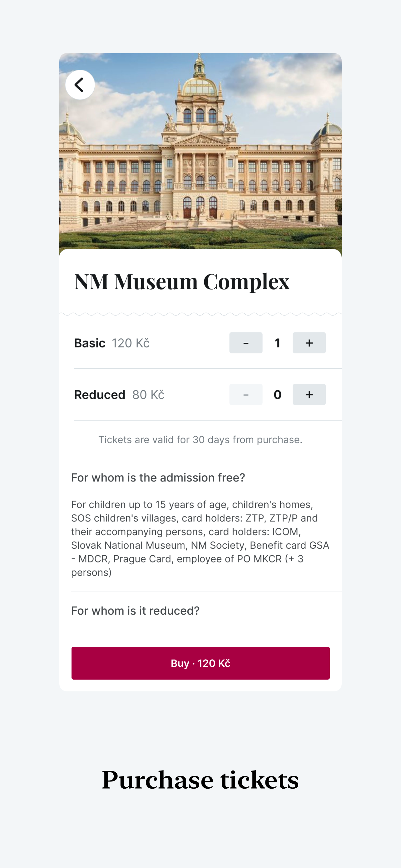
Task: Tap the 30 days ticket validity note
Action: [200, 439]
